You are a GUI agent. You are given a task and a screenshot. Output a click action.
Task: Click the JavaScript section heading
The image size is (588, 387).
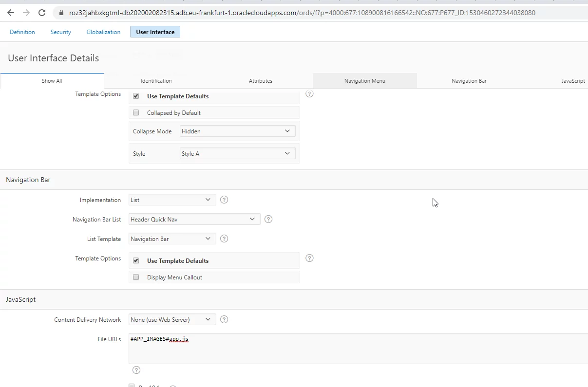tap(21, 299)
